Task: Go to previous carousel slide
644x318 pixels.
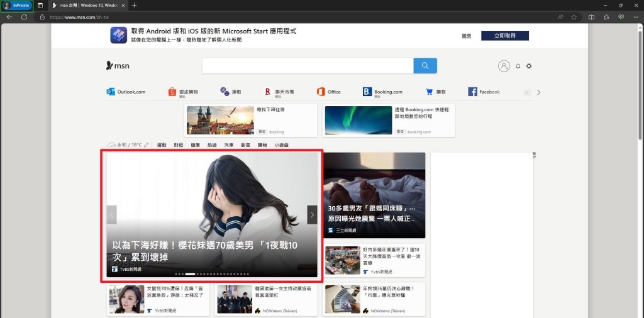Action: 112,214
